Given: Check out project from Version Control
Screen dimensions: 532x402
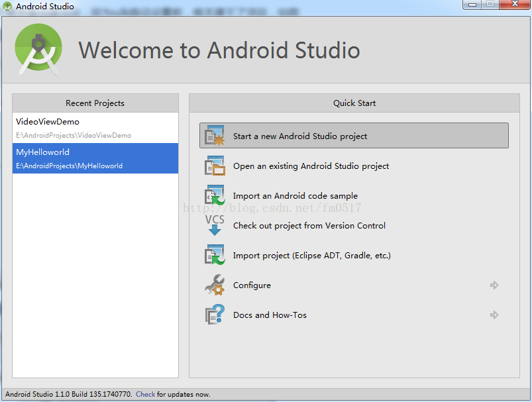Looking at the screenshot, I should pyautogui.click(x=309, y=226).
